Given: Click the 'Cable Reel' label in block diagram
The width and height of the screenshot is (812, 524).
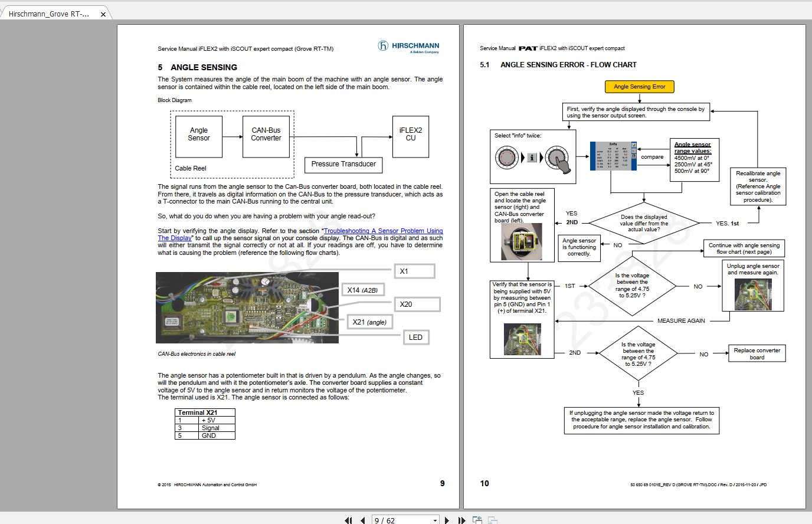Looking at the screenshot, I should pyautogui.click(x=191, y=168).
